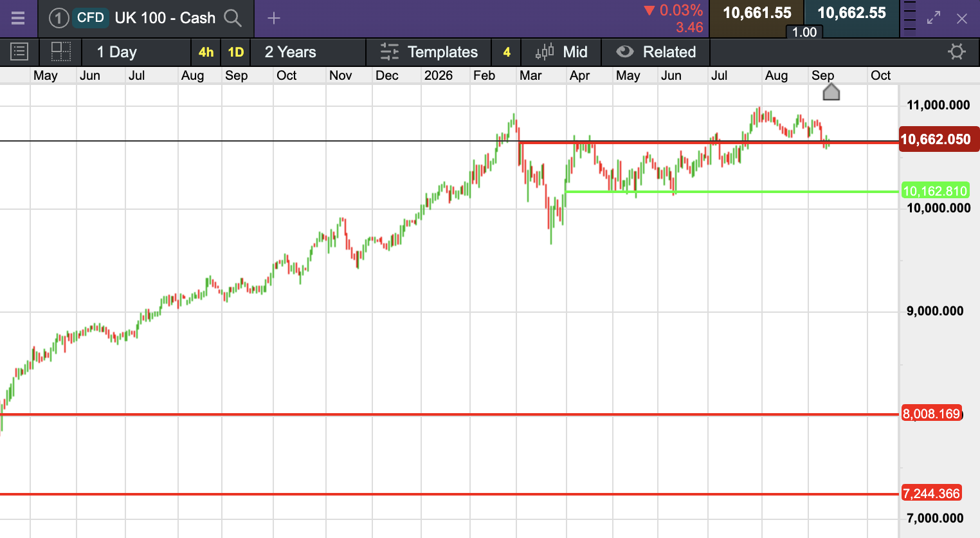The width and height of the screenshot is (980, 538).
Task: Add a new chart tab with plus icon
Action: point(274,18)
